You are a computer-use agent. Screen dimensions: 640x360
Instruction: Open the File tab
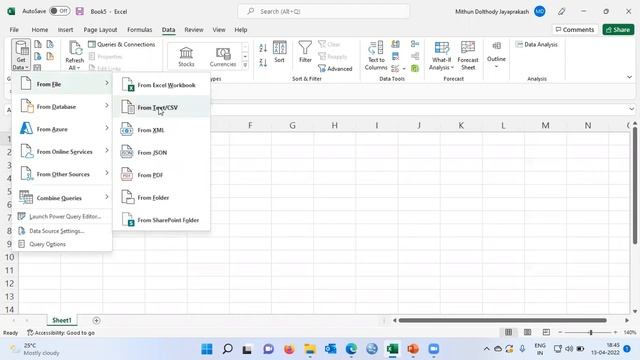tap(14, 29)
